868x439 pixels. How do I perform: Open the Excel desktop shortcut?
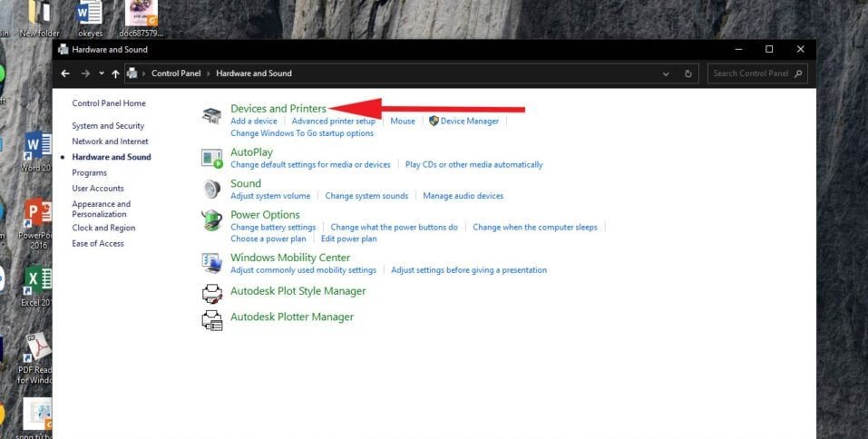click(36, 283)
